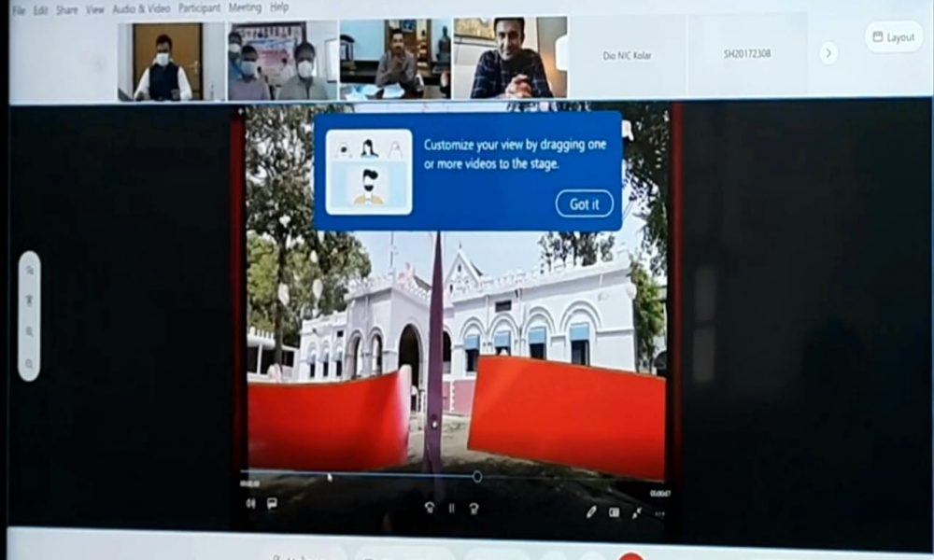Image resolution: width=934 pixels, height=560 pixels.
Task: Open the File menu
Action: click(x=19, y=10)
